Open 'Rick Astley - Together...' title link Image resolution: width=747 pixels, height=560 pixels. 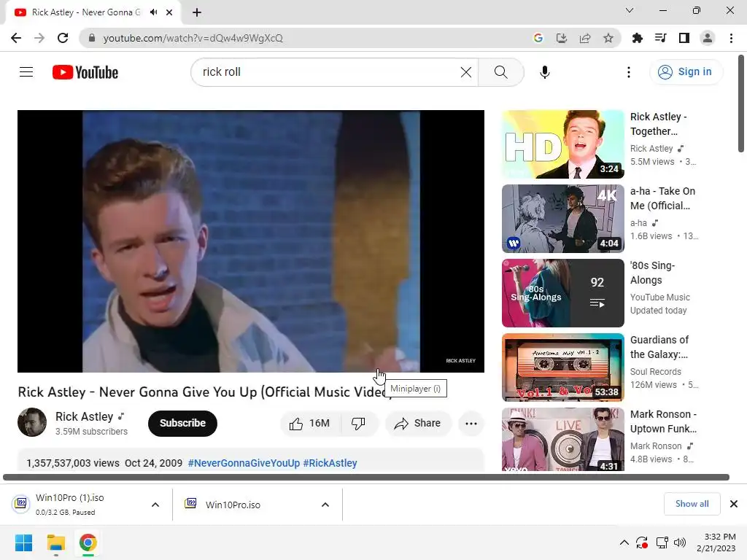click(659, 124)
